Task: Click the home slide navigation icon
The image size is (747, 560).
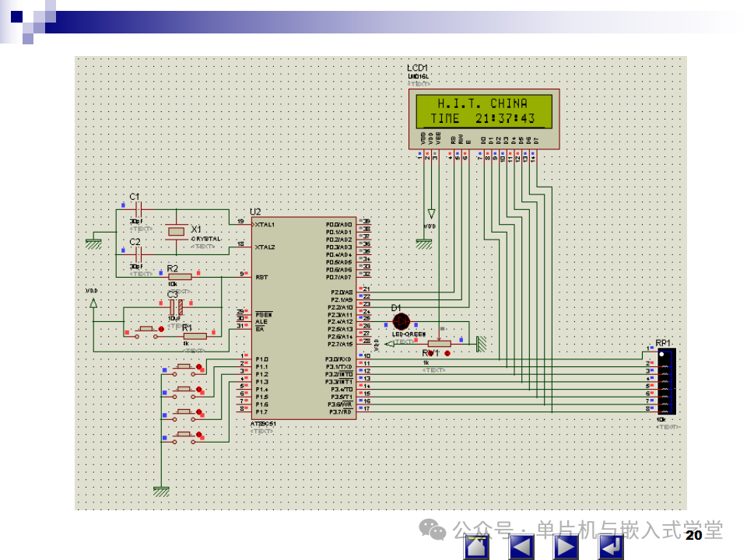Action: [477, 547]
